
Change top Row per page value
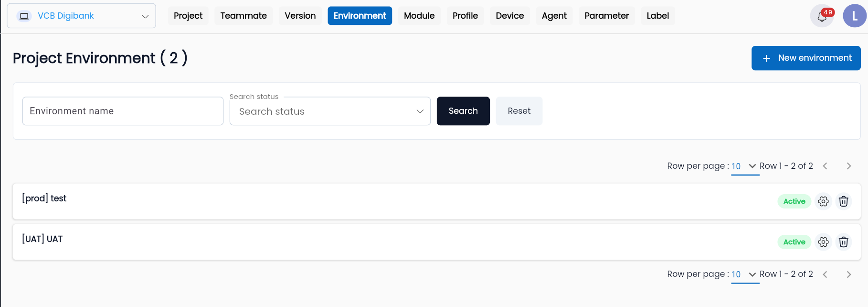point(745,166)
